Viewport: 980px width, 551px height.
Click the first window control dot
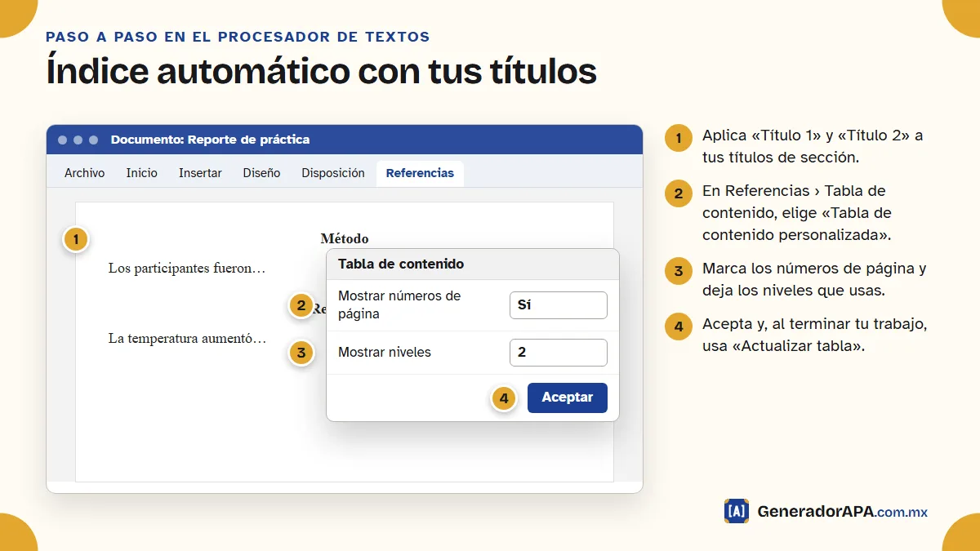click(x=63, y=140)
